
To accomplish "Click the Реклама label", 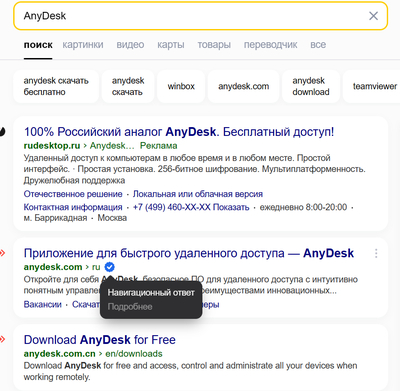I will tap(158, 146).
